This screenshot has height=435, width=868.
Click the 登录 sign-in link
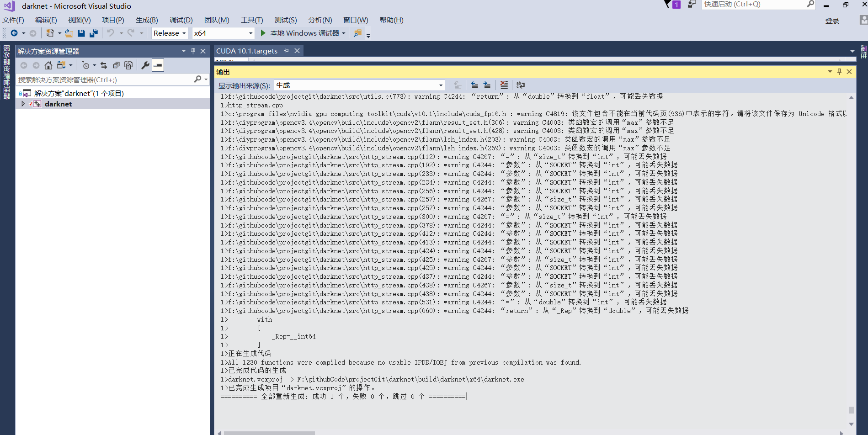832,21
